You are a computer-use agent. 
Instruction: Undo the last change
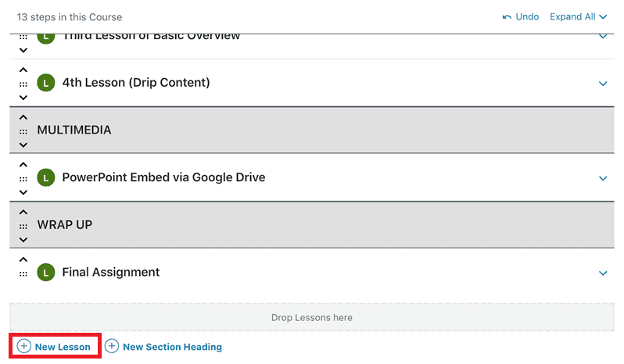click(x=521, y=16)
